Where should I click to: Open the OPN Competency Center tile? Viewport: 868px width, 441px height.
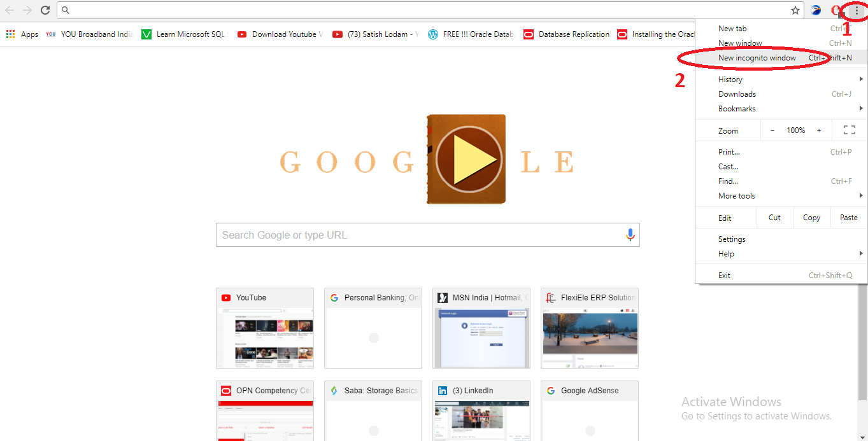click(x=265, y=410)
